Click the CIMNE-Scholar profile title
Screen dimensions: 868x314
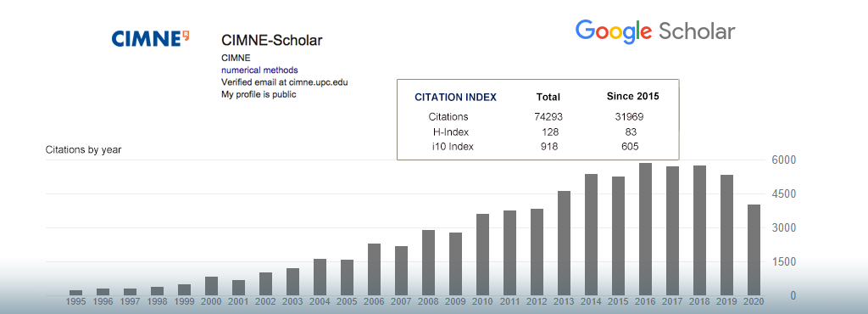(272, 40)
